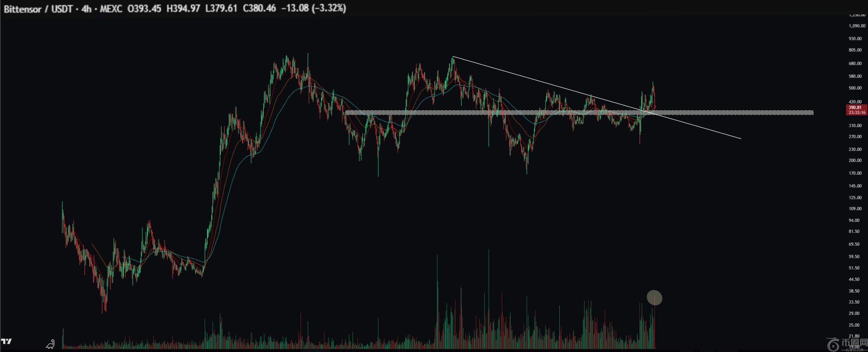Image resolution: width=868 pixels, height=352 pixels.
Task: Click the 109.00 label on the price axis
Action: click(x=855, y=209)
